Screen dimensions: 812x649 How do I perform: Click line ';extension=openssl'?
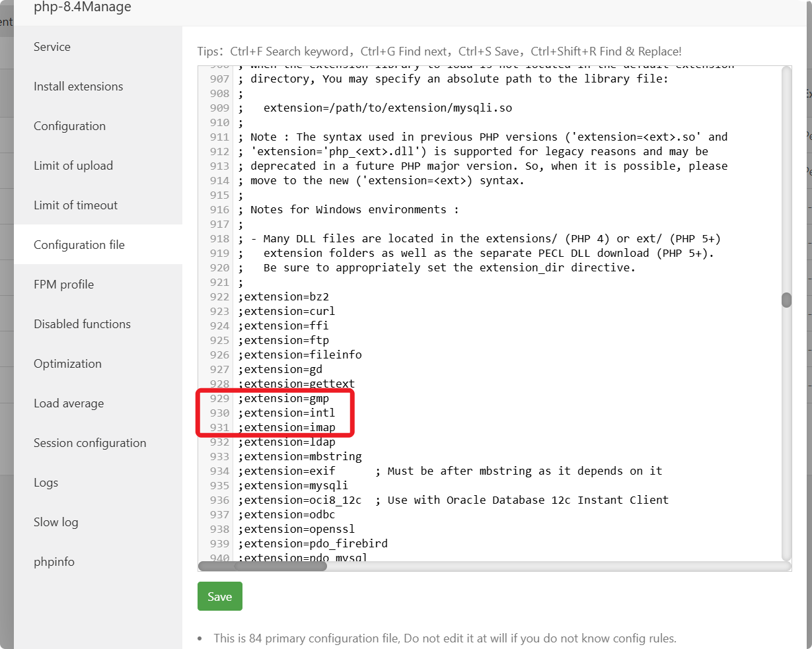coord(297,529)
